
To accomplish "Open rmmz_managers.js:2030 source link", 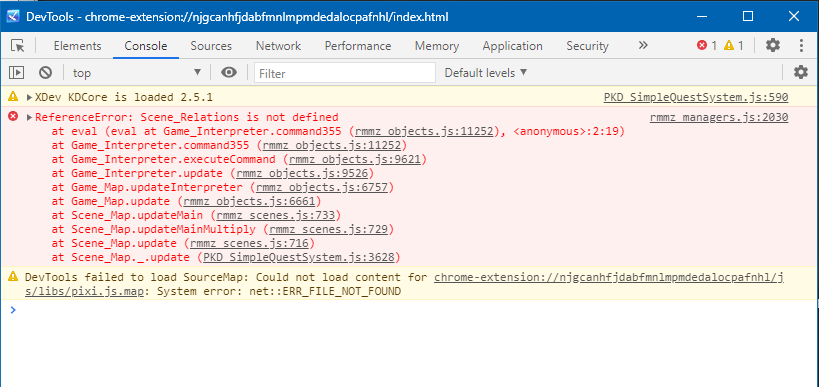I will coord(719,118).
